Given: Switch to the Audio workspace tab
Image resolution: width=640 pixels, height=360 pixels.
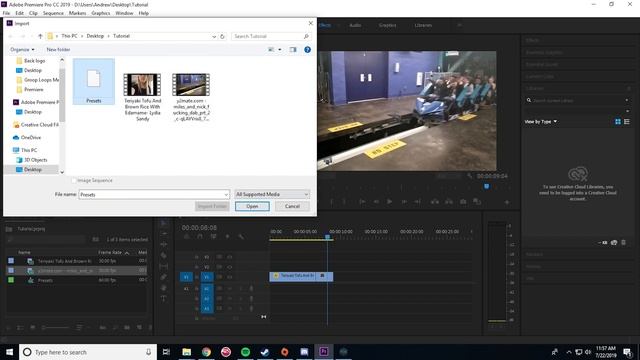Looking at the screenshot, I should [x=355, y=25].
